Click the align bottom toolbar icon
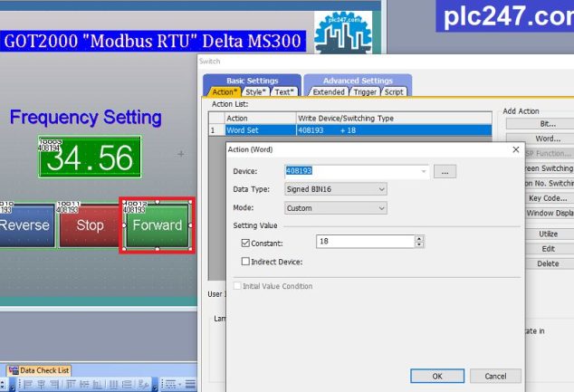Screen dimensions: 574x392 [x=97, y=385]
